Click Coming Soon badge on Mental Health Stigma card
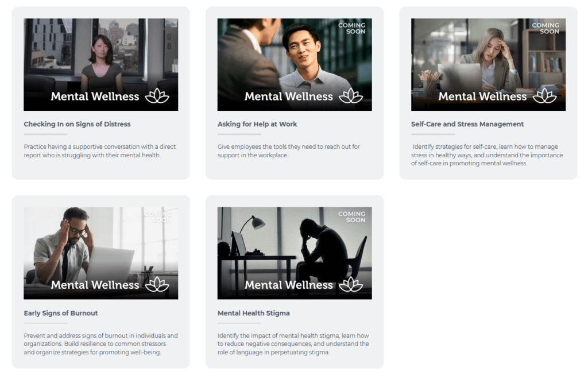588x379 pixels. click(x=351, y=217)
